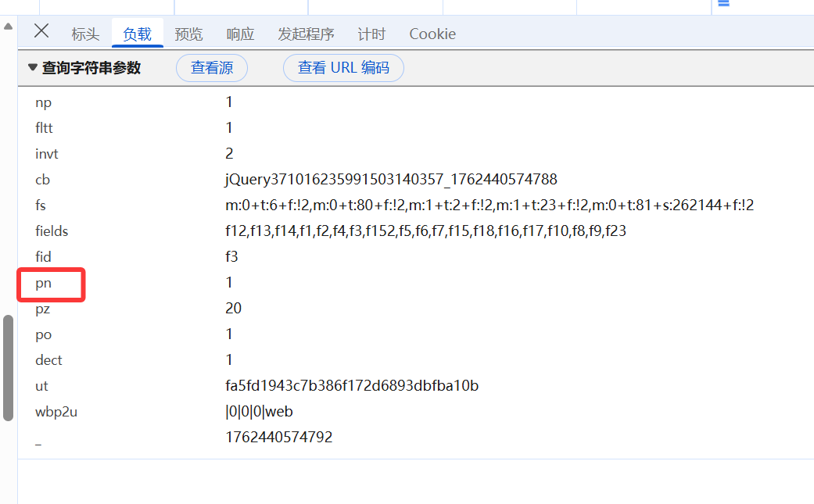Select the ut hash value
This screenshot has height=504, width=814.
(x=353, y=385)
